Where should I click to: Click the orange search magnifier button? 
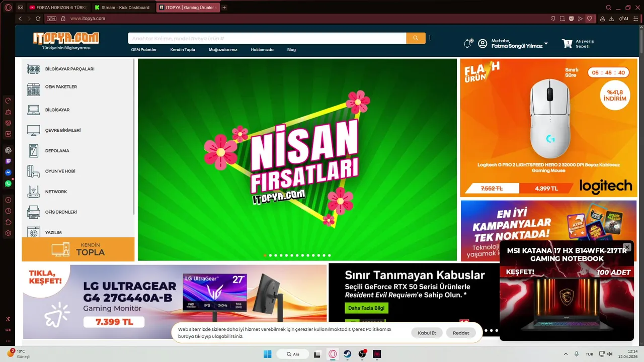coord(416,38)
